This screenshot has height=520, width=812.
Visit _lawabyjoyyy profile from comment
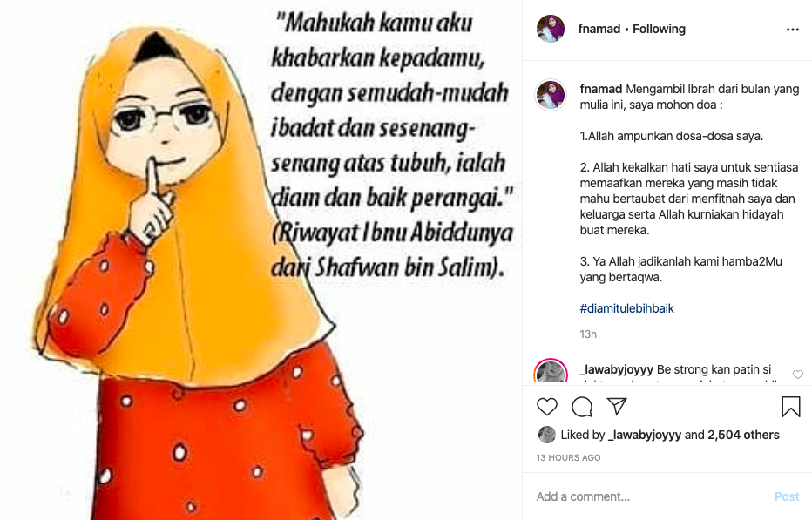(x=616, y=370)
